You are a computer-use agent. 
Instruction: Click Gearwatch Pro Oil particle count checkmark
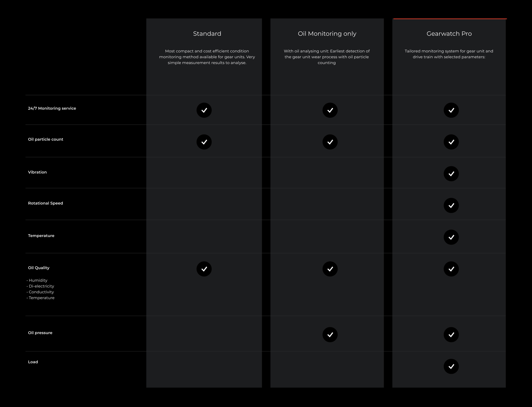point(451,142)
